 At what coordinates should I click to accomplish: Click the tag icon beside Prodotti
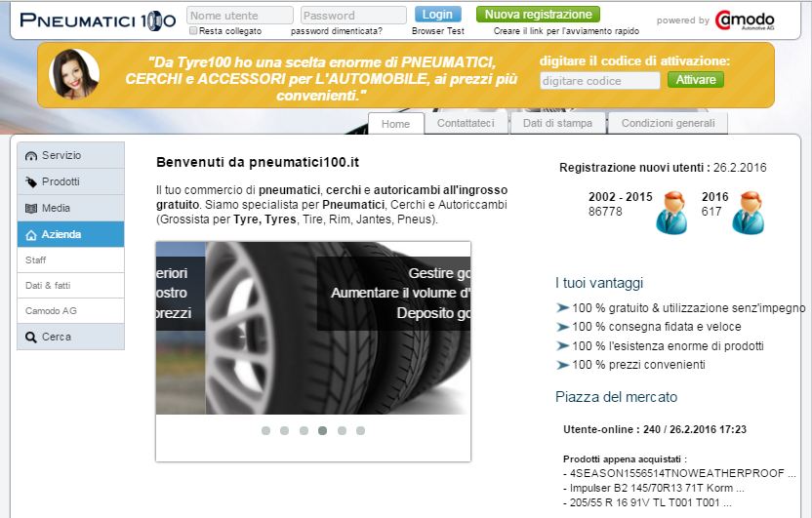coord(31,182)
